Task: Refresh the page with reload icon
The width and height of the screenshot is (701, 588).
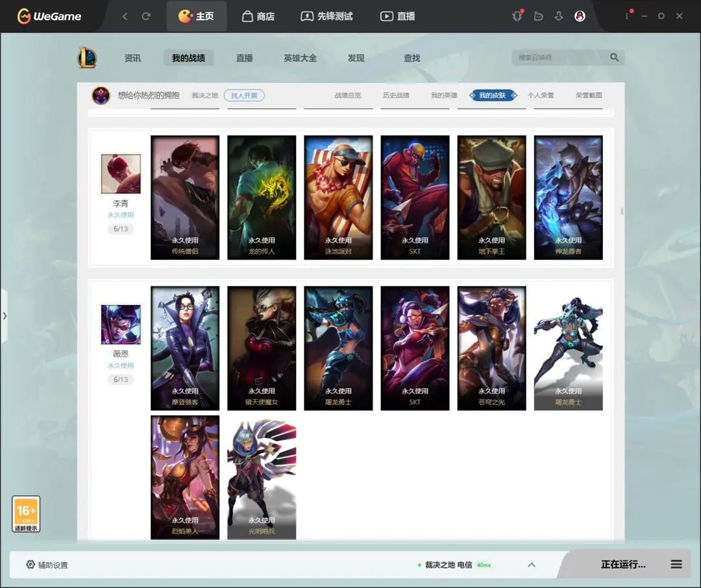Action: pyautogui.click(x=146, y=16)
